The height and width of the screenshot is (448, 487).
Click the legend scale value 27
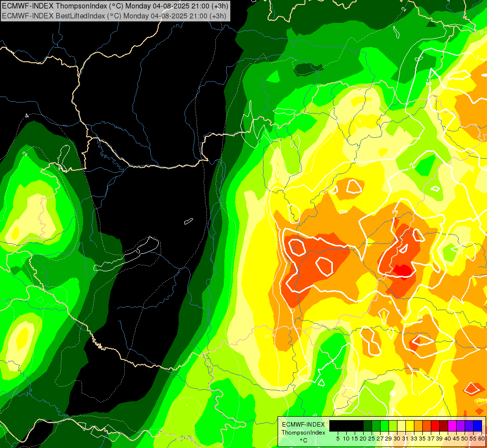(x=380, y=439)
